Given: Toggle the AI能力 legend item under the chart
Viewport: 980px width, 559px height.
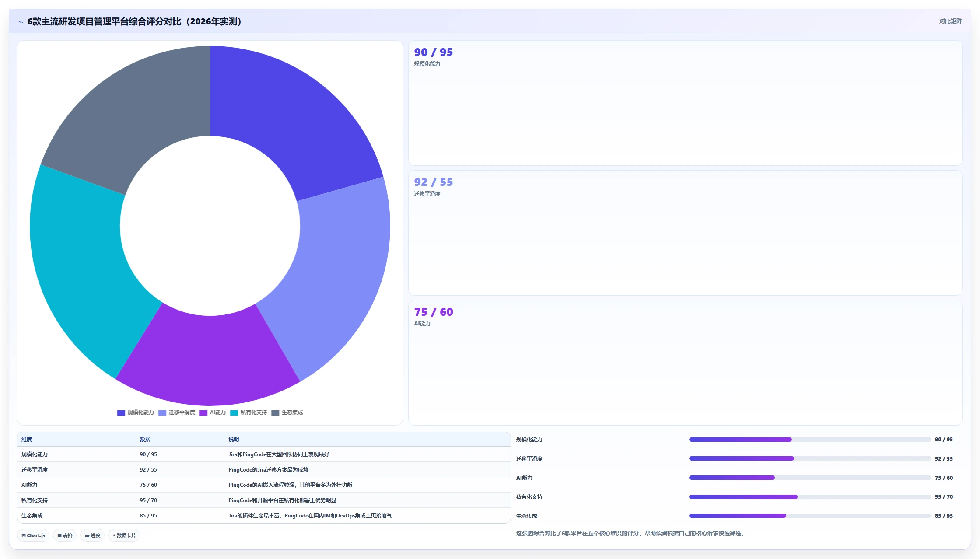Looking at the screenshot, I should coord(213,412).
